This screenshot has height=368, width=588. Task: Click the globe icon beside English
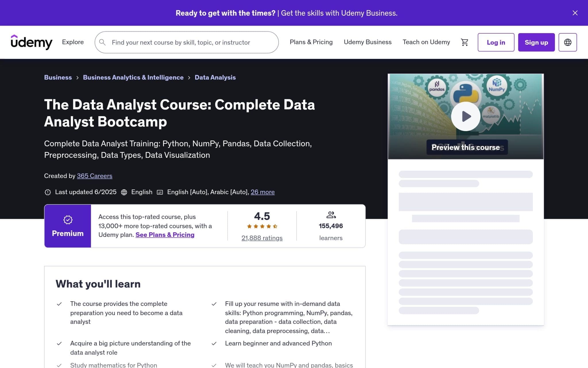[124, 192]
